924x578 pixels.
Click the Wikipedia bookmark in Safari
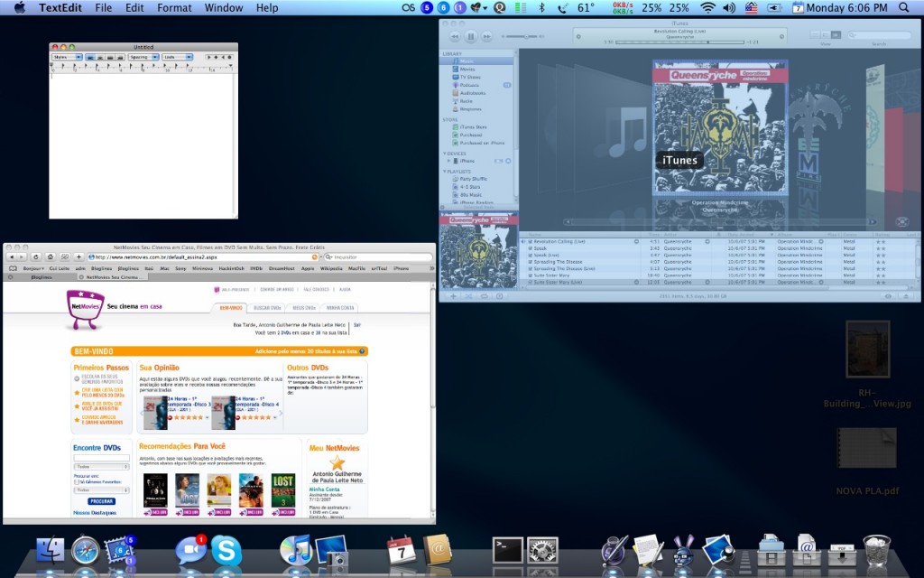tap(331, 268)
